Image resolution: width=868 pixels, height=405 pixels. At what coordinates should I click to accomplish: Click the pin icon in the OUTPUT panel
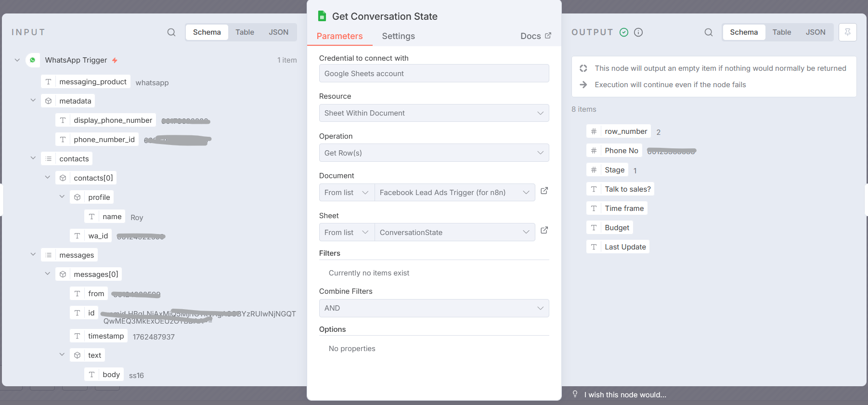(847, 32)
